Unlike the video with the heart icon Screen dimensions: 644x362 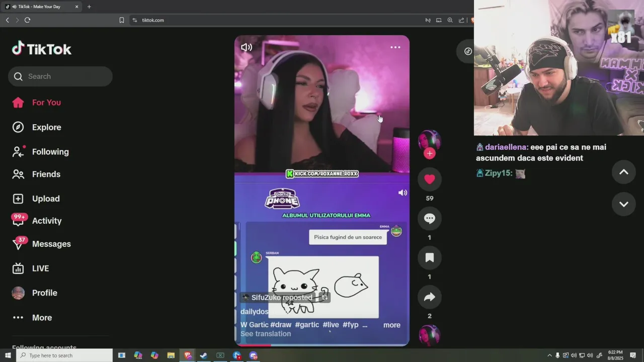[429, 179]
